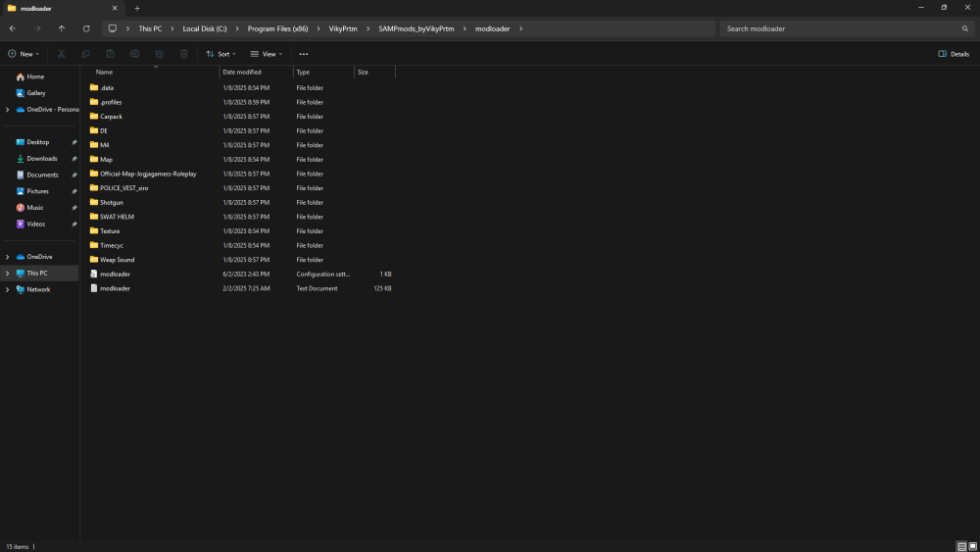Navigate to SAMPmods_byVikyPrtm breadcrumb

click(416, 28)
